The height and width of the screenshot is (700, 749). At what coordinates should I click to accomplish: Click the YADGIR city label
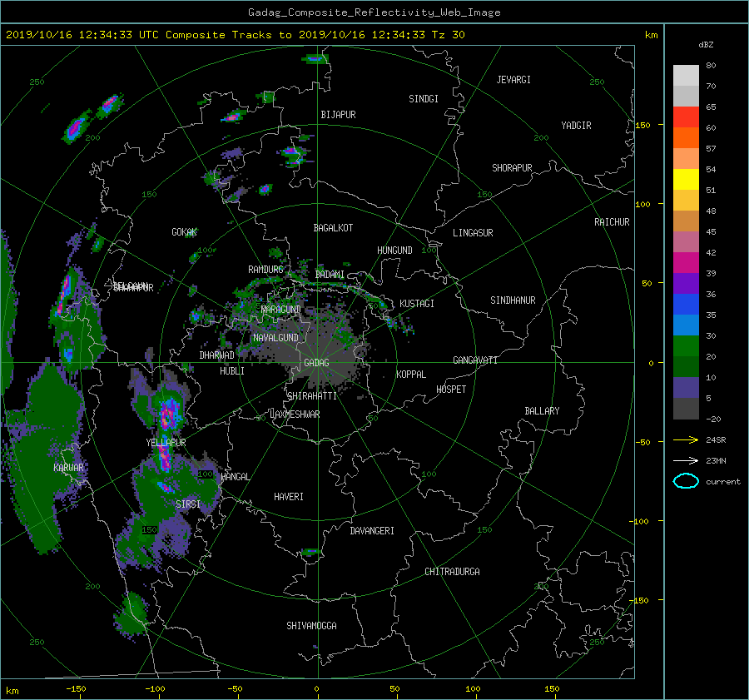pos(576,126)
